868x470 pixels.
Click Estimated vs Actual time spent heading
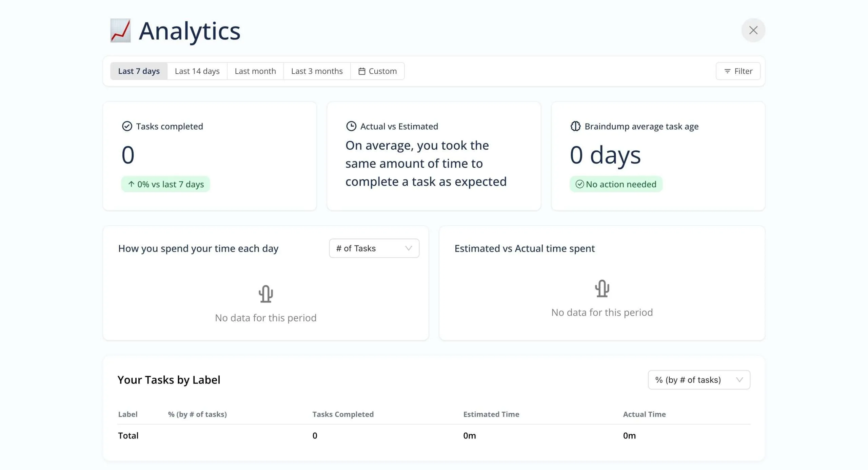(x=525, y=248)
